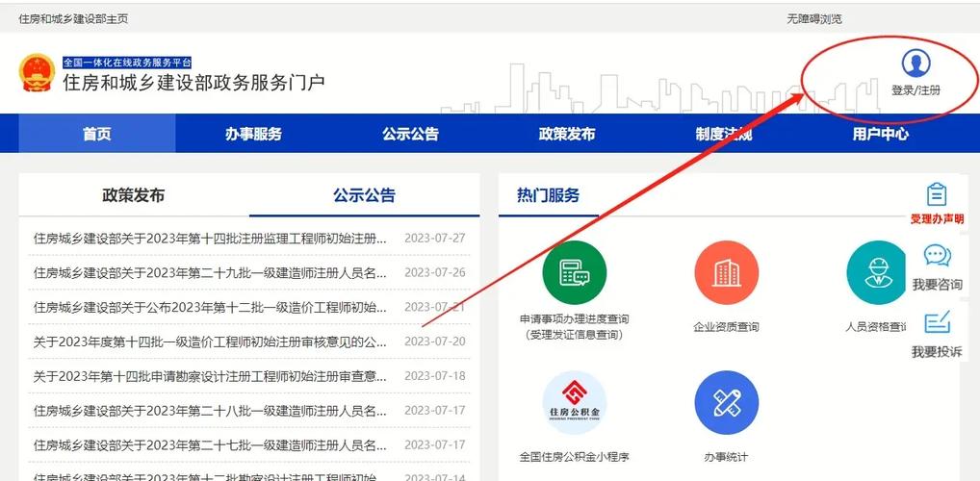
Task: Click 我要咨询 sidebar label
Action: [x=937, y=285]
